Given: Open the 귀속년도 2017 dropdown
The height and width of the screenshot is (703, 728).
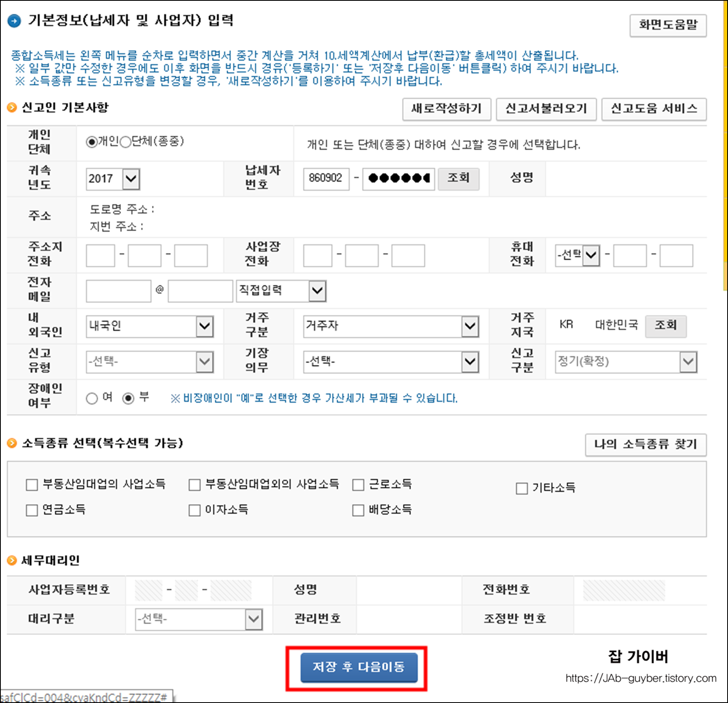Looking at the screenshot, I should (113, 179).
